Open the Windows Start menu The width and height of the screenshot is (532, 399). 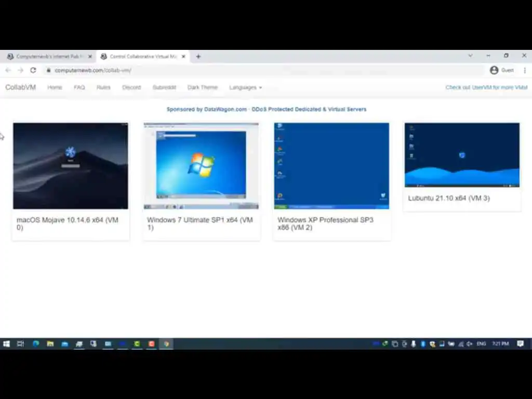6,344
